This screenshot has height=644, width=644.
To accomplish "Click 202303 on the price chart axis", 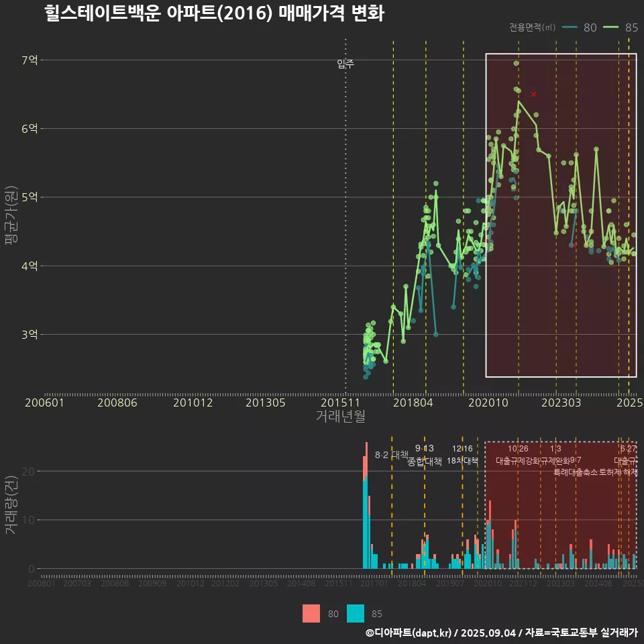I will (x=561, y=402).
